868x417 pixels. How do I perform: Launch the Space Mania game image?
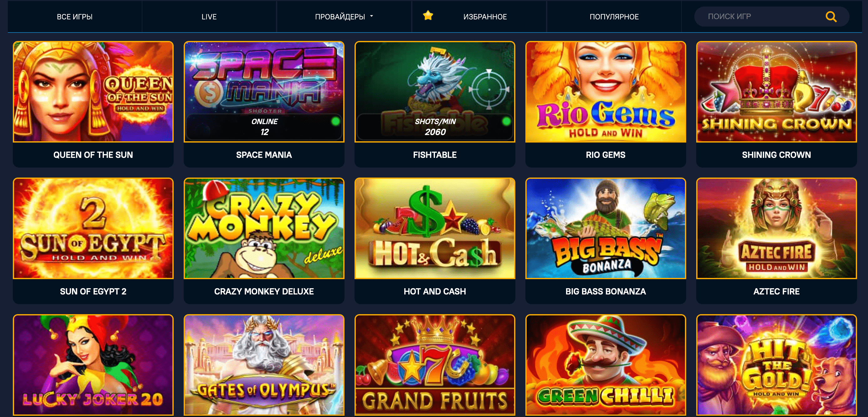coord(264,92)
